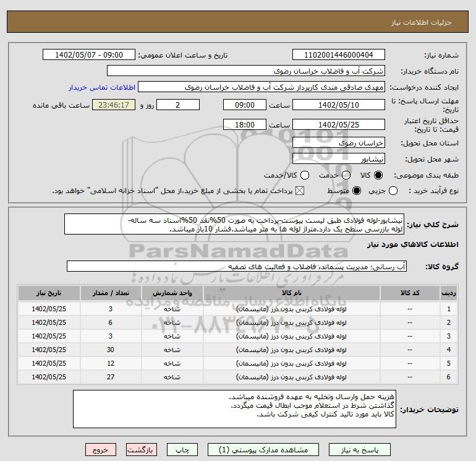Click the request creator field
The image size is (476, 461).
point(261,87)
